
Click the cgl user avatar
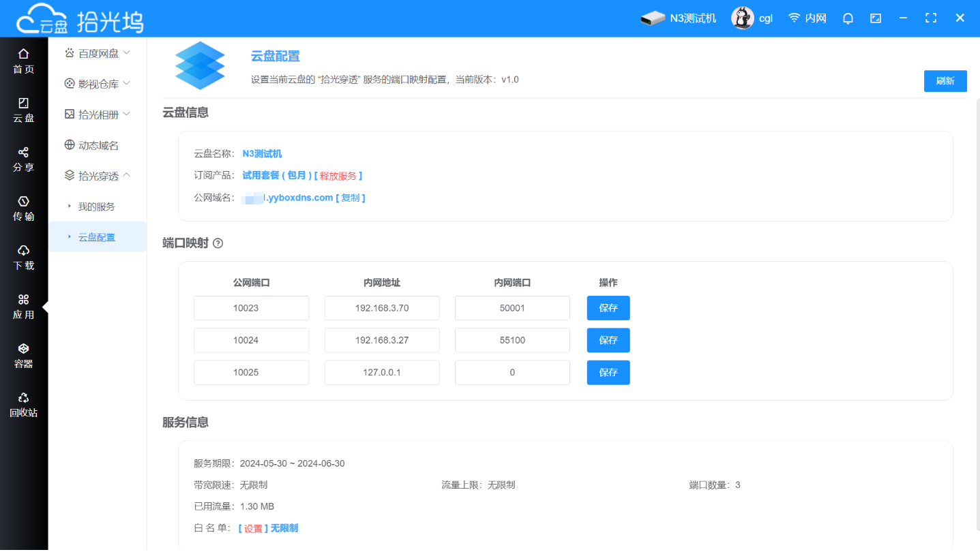coord(742,18)
